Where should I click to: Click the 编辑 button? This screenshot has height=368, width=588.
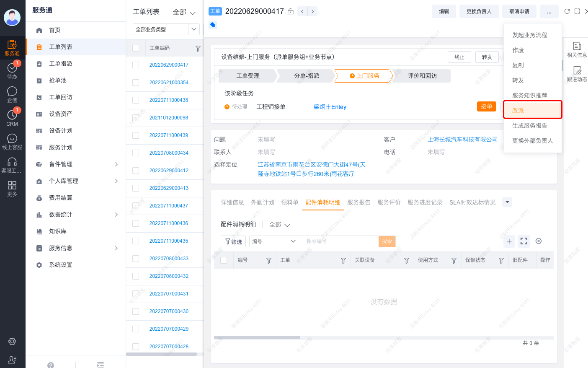(x=444, y=11)
